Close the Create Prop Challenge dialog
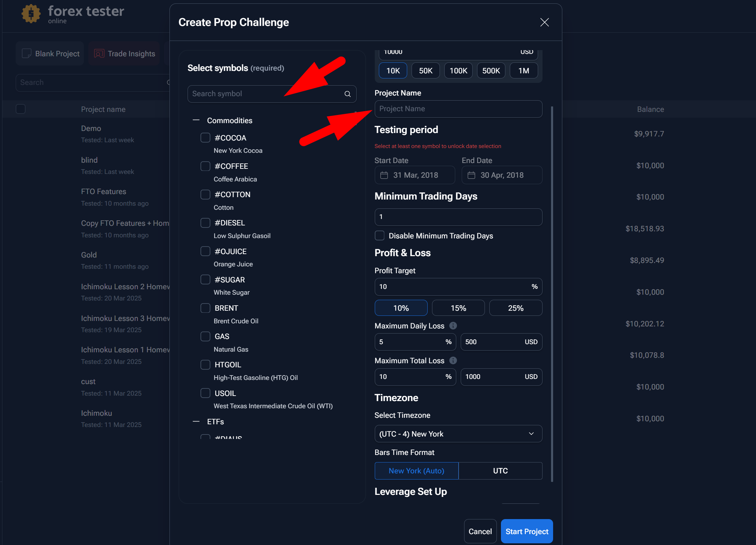 pos(544,22)
